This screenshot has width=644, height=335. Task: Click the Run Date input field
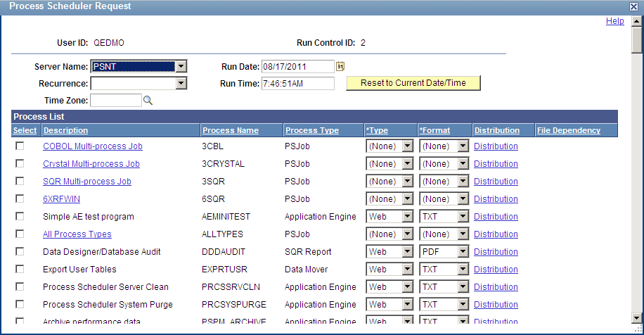(x=298, y=67)
